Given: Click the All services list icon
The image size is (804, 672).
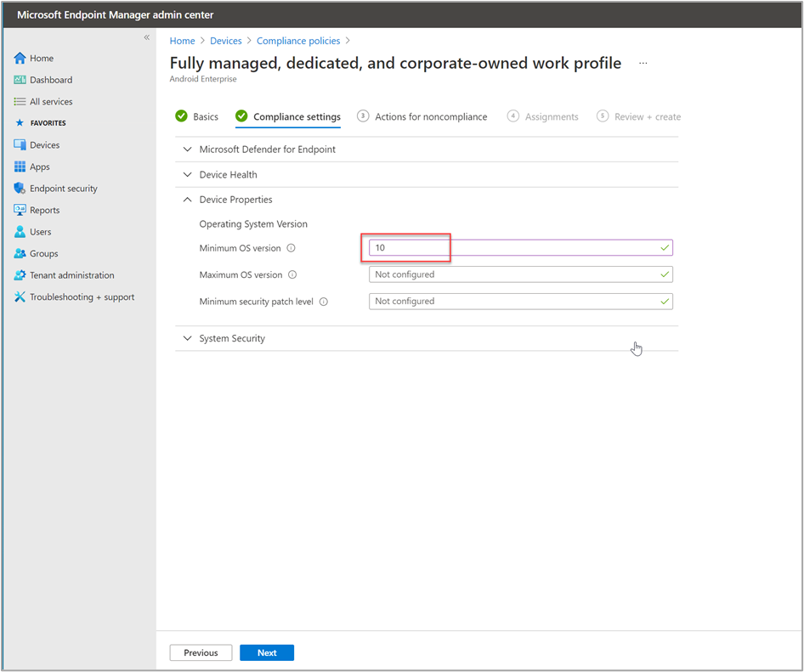Looking at the screenshot, I should point(20,102).
